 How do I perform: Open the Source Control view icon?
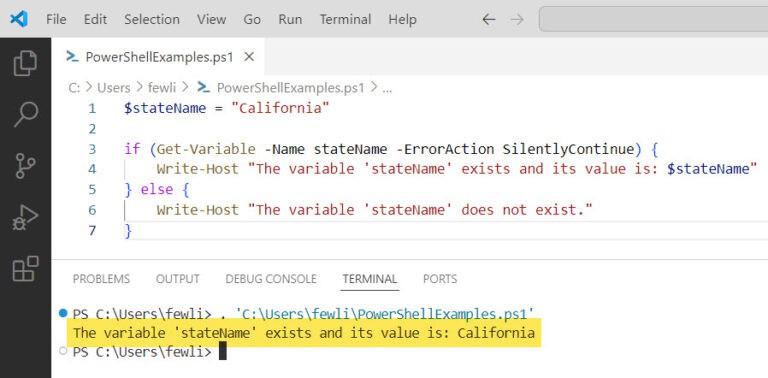(25, 166)
